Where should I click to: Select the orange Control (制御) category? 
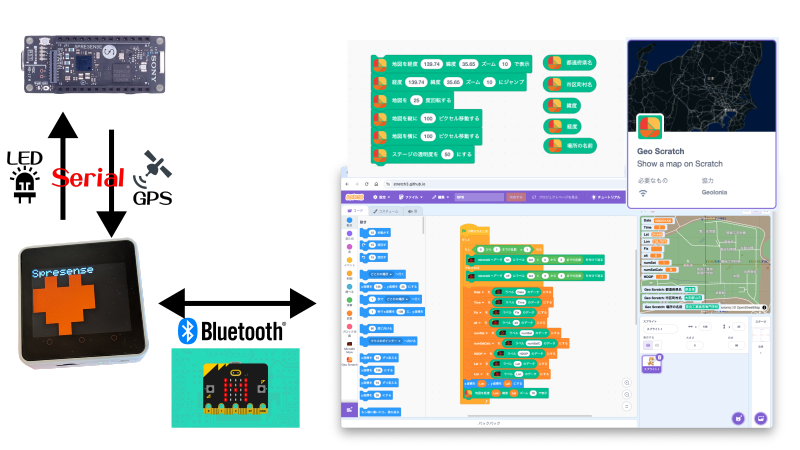(x=349, y=275)
